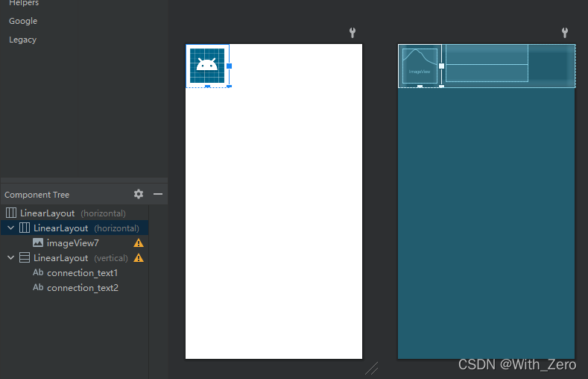Select upper text box in blueprint
The image size is (588, 379).
(487, 54)
